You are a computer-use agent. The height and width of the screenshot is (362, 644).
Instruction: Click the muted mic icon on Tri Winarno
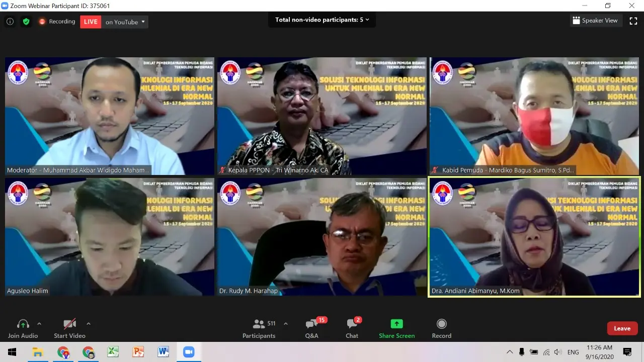(x=222, y=170)
